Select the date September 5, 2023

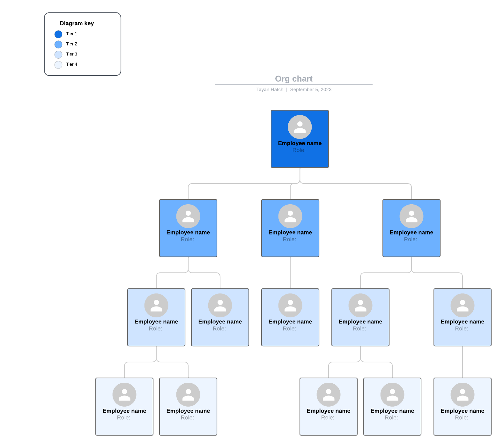point(310,90)
